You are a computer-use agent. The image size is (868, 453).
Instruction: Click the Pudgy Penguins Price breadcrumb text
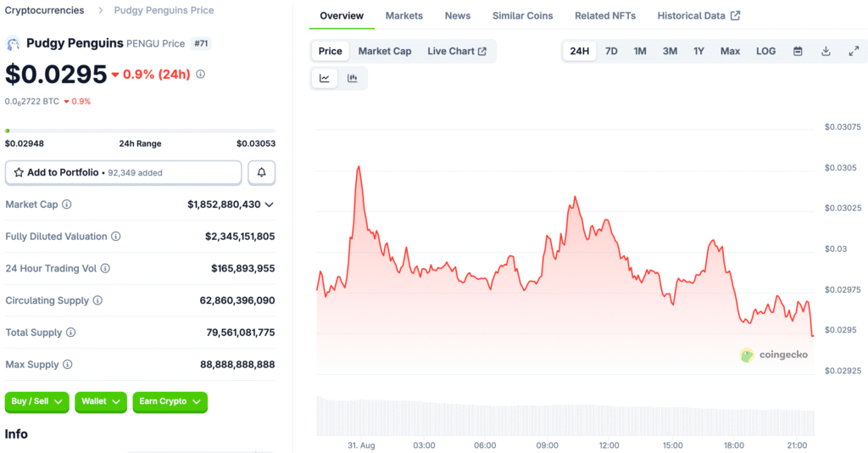(x=164, y=10)
